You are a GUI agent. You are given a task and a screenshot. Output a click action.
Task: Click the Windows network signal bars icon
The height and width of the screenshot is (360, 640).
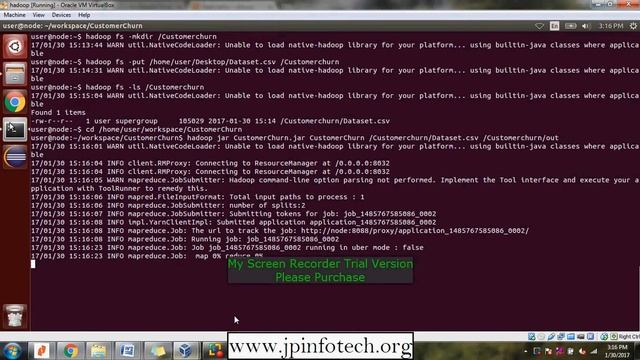click(594, 351)
